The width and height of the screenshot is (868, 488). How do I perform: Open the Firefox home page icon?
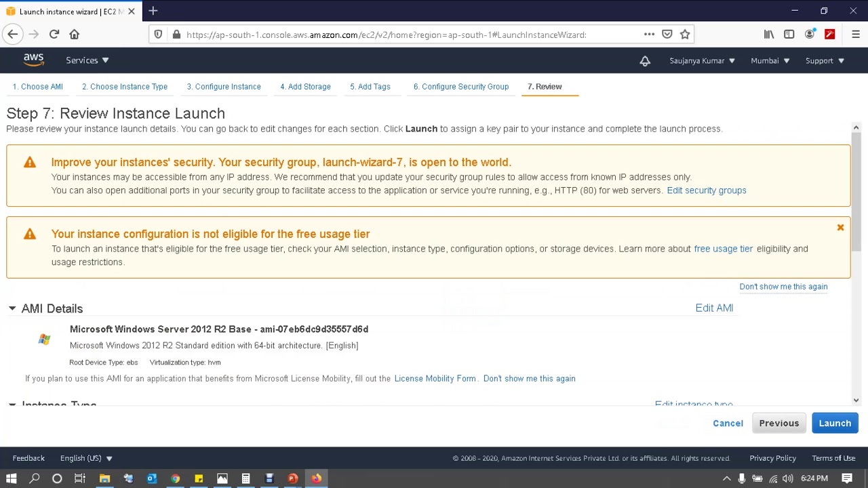pos(75,34)
